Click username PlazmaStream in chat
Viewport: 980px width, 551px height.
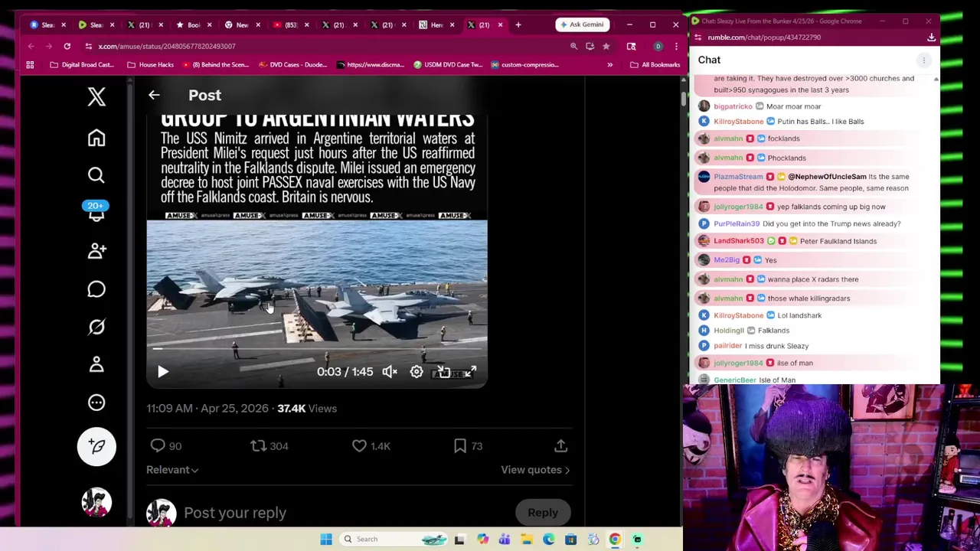[738, 177]
